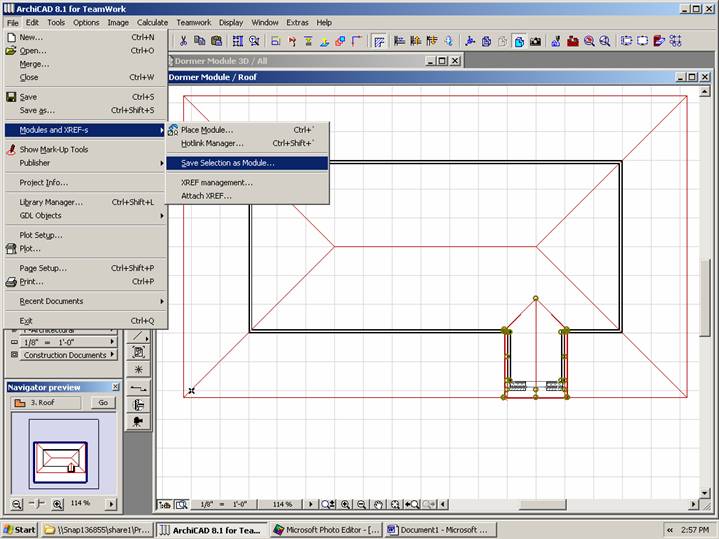Click the Go button in Navigator preview

(x=103, y=403)
